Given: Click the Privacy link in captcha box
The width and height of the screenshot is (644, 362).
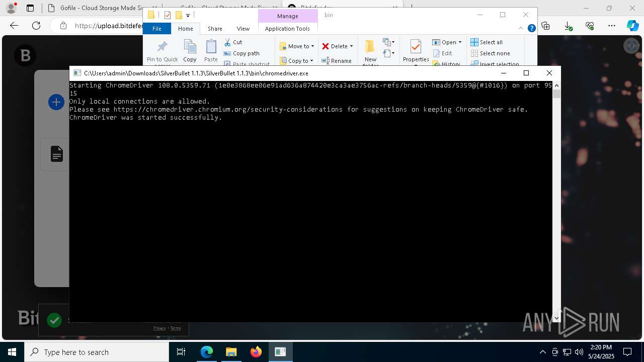Looking at the screenshot, I should [159, 328].
